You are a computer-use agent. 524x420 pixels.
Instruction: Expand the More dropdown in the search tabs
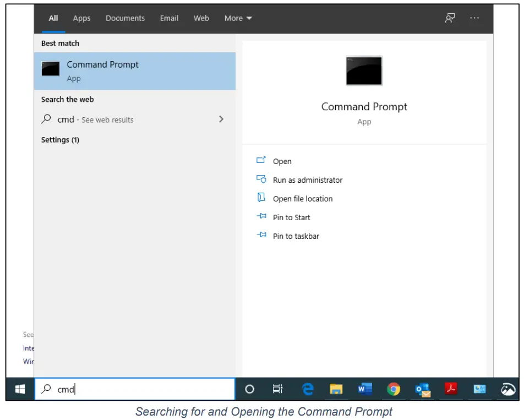coord(238,18)
